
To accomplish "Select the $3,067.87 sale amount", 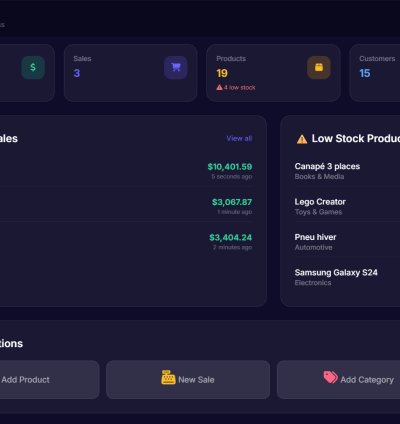I will (x=232, y=202).
